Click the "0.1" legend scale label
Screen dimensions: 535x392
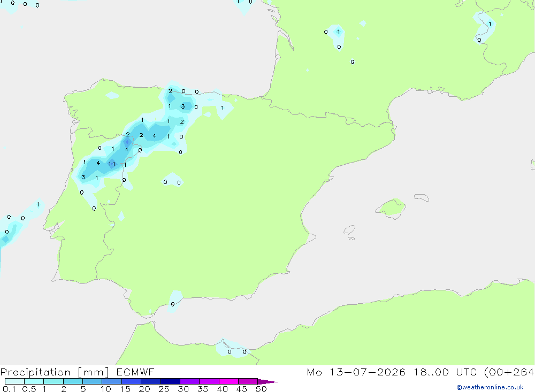pyautogui.click(x=9, y=389)
